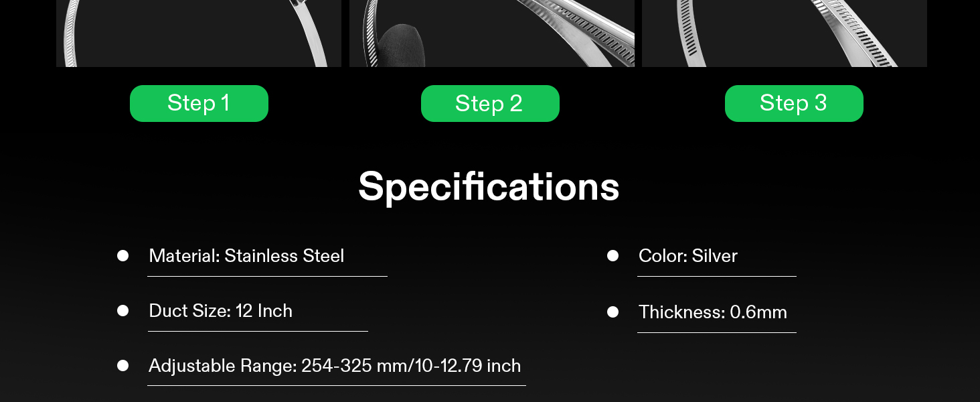Image resolution: width=980 pixels, height=402 pixels.
Task: Select the Adjustable Range 254-325 mm text
Action: (x=335, y=366)
